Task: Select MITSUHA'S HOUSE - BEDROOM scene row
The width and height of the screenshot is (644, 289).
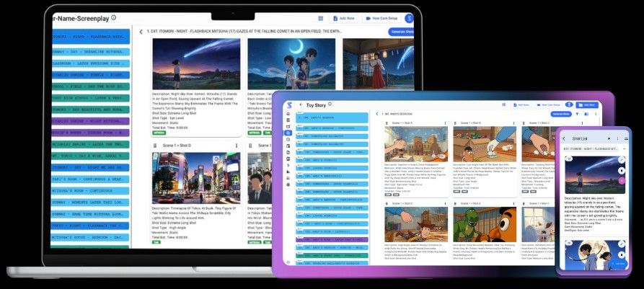Action: [90, 237]
